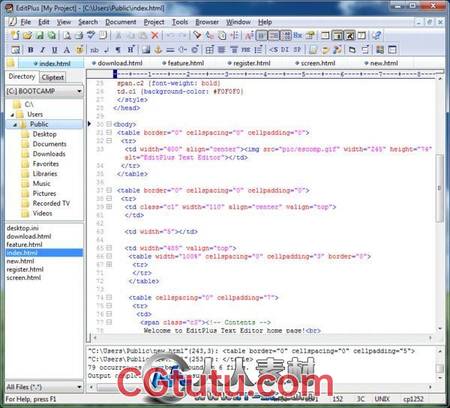Save the current file with Save icon
This screenshot has width=450, height=408.
click(x=40, y=35)
